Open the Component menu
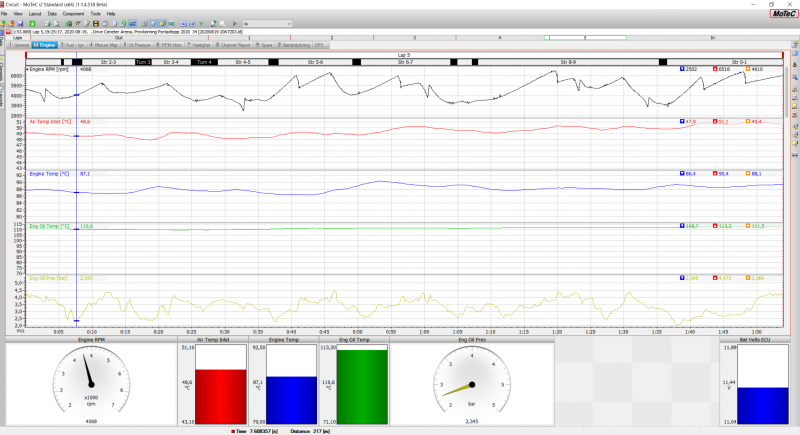This screenshot has height=435, width=800. click(73, 13)
